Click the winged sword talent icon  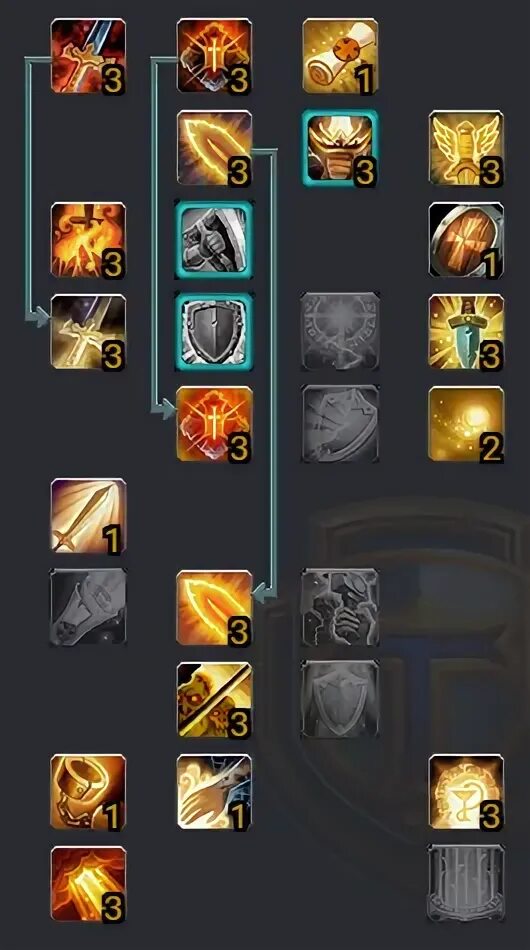point(466,148)
